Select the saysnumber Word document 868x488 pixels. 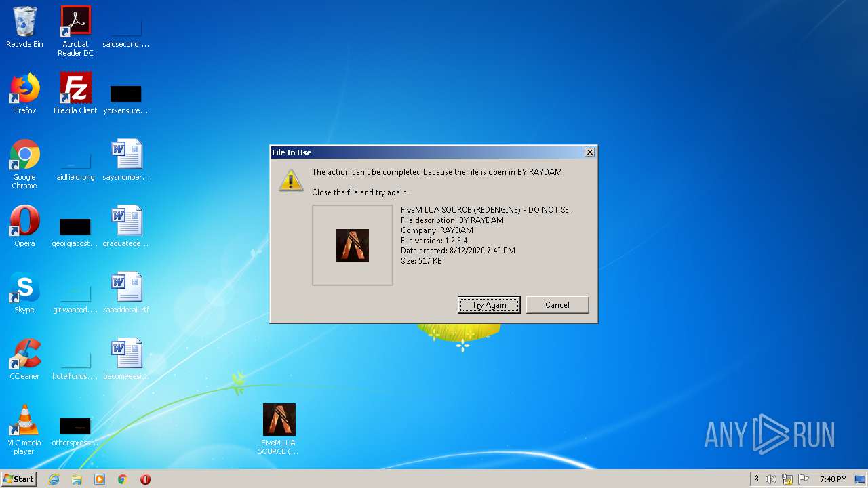[126, 161]
